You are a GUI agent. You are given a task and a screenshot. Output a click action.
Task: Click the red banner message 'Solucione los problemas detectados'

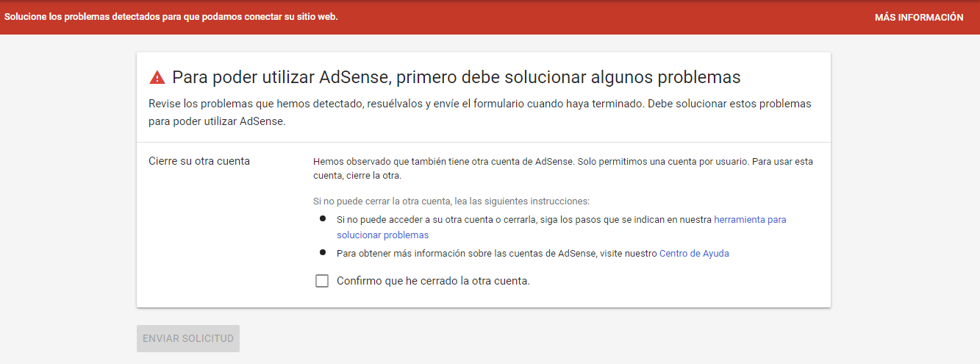(x=171, y=17)
